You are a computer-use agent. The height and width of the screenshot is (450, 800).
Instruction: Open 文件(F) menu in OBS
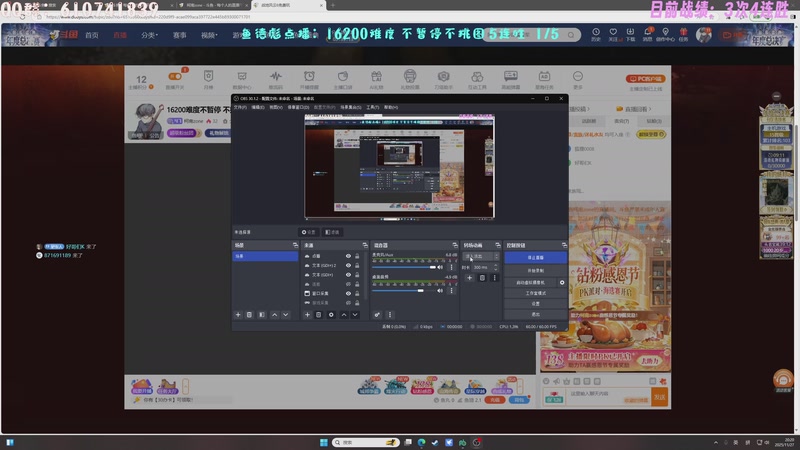click(x=240, y=107)
